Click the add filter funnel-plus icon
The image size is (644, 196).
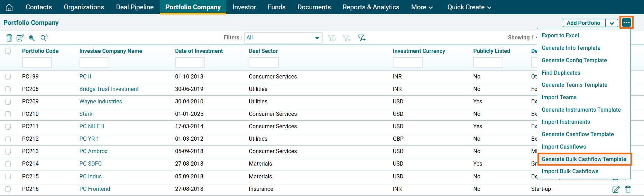click(361, 38)
